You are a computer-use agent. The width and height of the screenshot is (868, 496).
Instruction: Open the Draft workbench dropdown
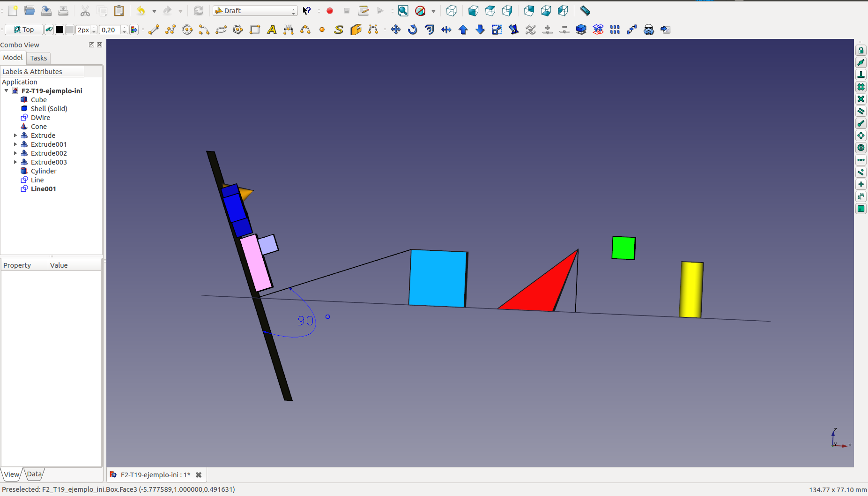point(255,11)
